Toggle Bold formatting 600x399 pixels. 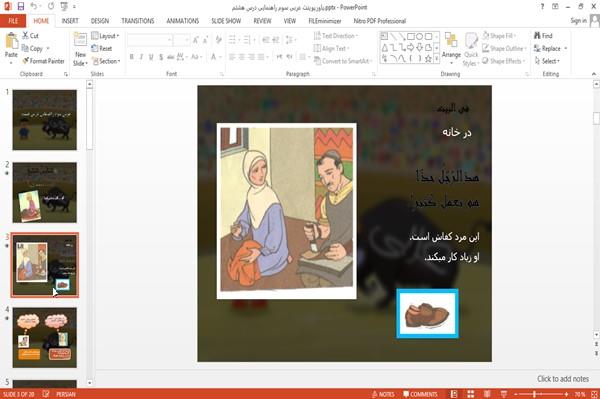click(132, 57)
